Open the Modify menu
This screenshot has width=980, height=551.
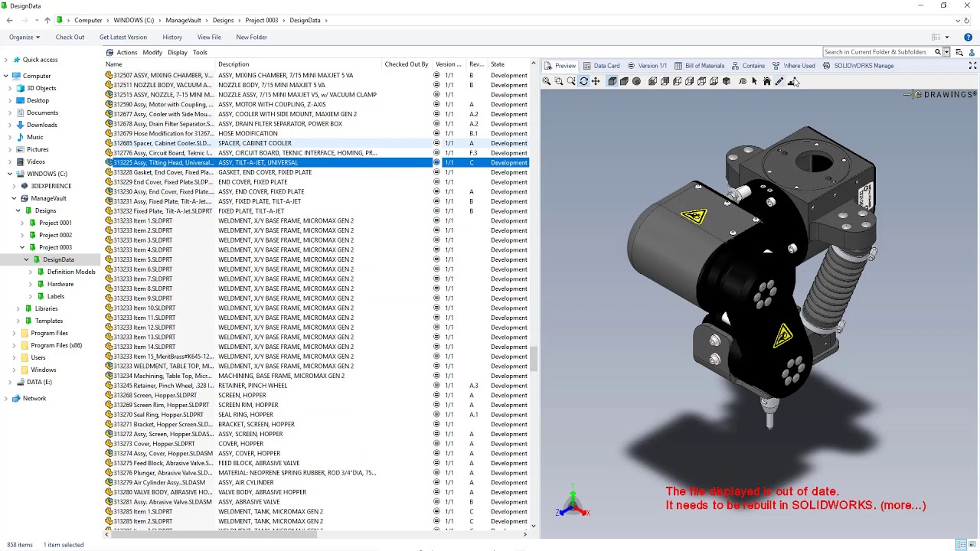[152, 53]
